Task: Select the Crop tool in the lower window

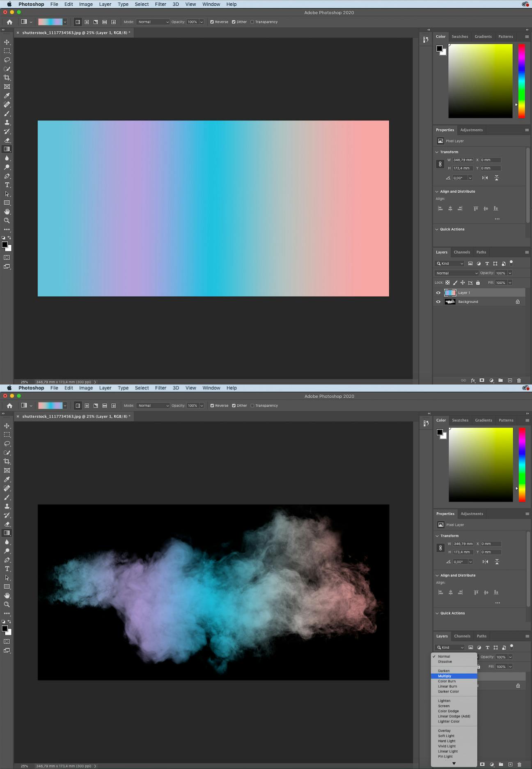Action: point(7,461)
